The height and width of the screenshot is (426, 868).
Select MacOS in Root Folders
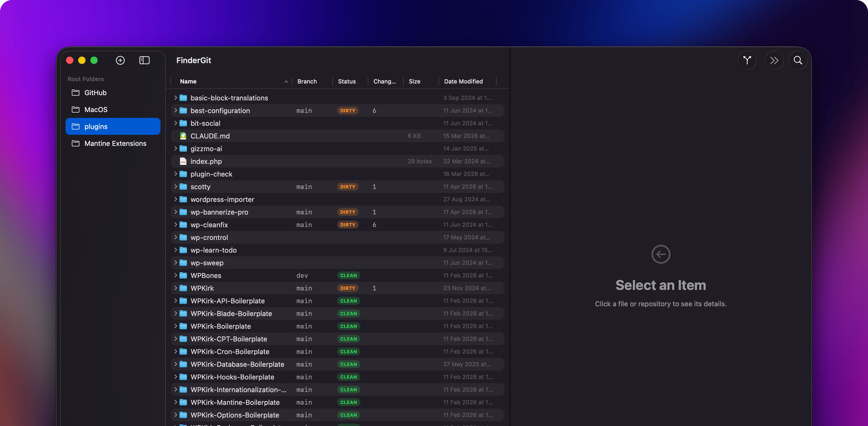pyautogui.click(x=96, y=110)
